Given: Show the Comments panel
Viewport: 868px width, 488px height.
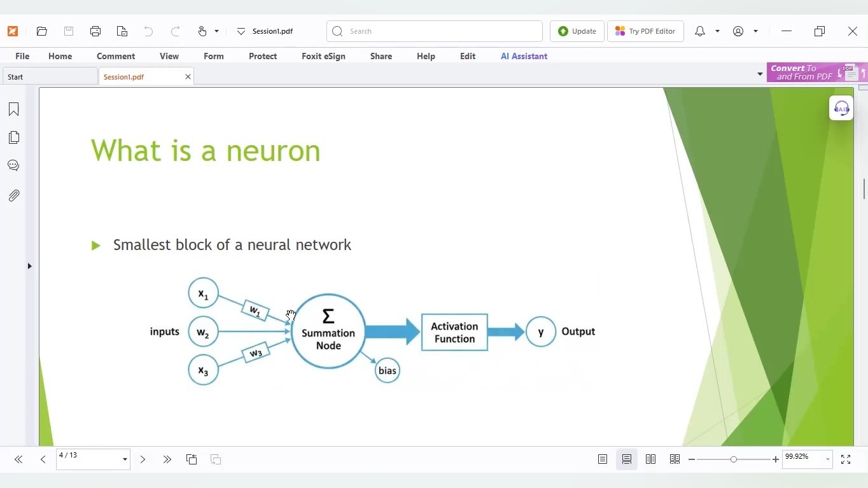Looking at the screenshot, I should click(x=13, y=165).
